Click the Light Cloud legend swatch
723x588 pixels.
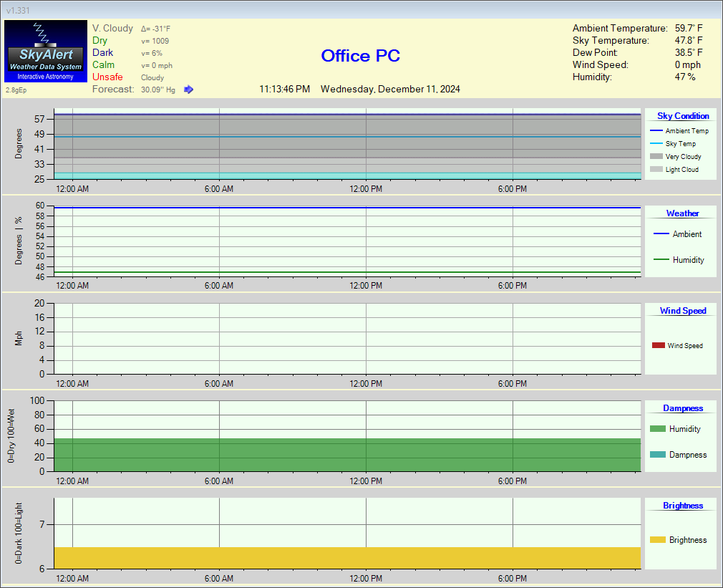point(656,170)
